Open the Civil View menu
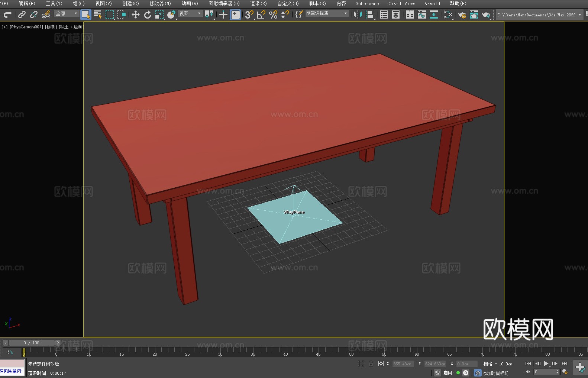Screen dimensions: 588x378 click(401, 3)
